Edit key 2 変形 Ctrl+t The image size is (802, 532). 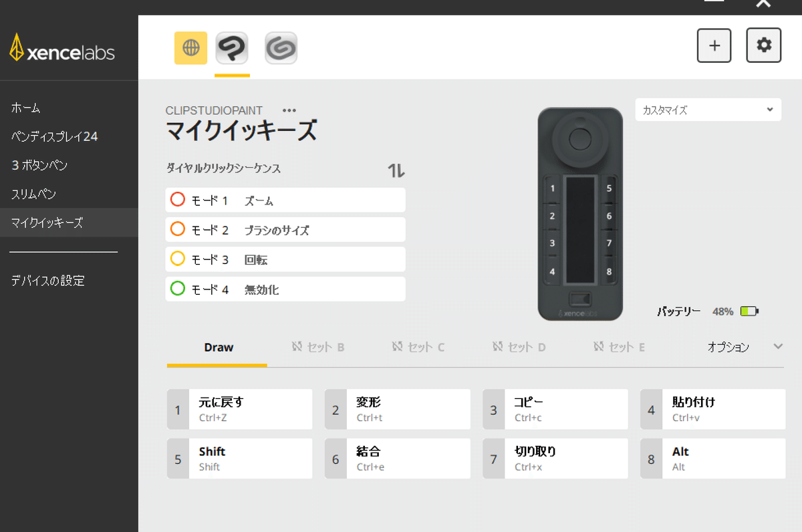(x=397, y=409)
